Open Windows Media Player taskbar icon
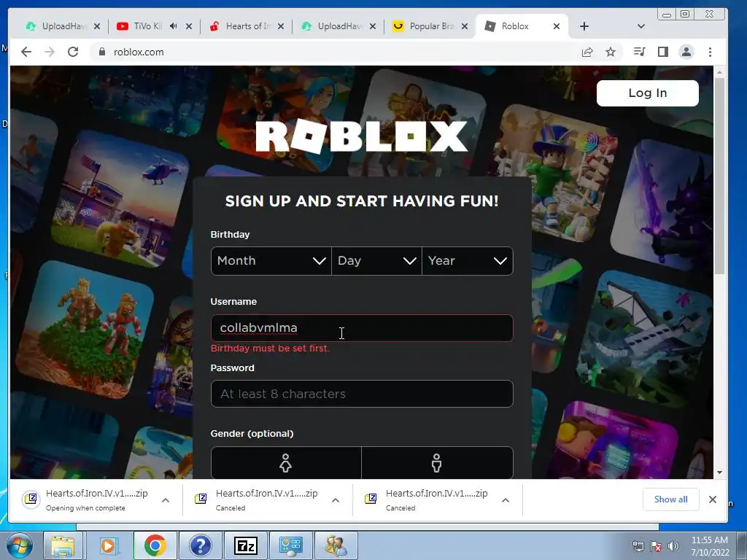 click(109, 545)
